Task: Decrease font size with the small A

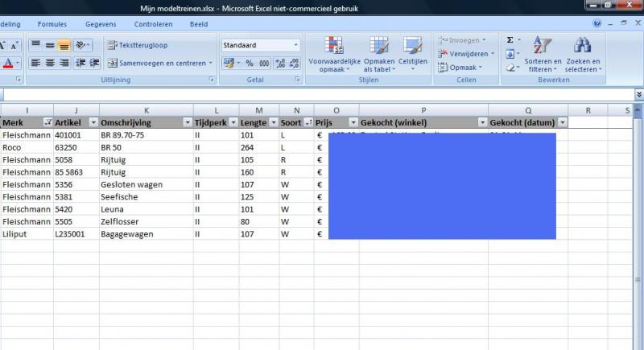Action: (x=14, y=46)
